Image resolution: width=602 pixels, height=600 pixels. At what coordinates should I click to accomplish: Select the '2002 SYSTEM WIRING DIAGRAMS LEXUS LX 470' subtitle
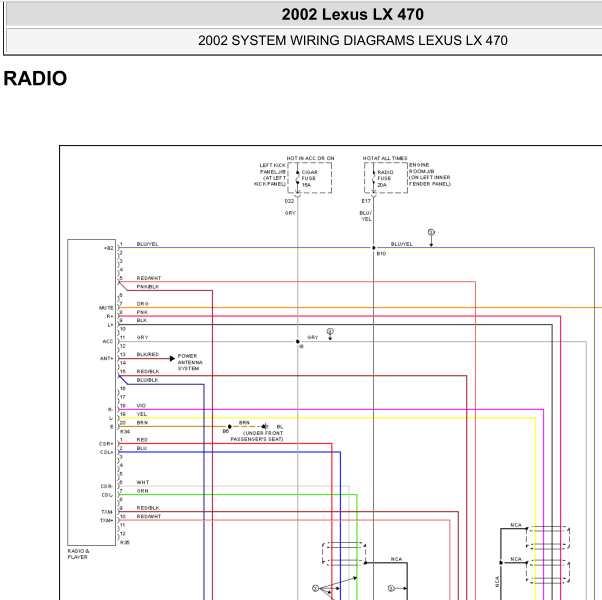352,40
